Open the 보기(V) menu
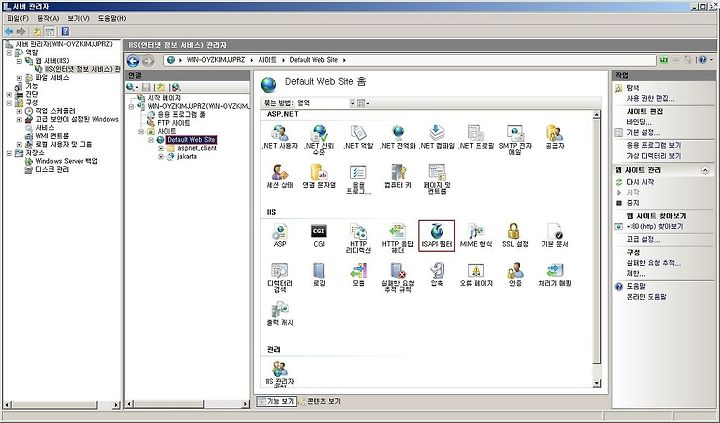Screen dimensions: 720x423 78,18
